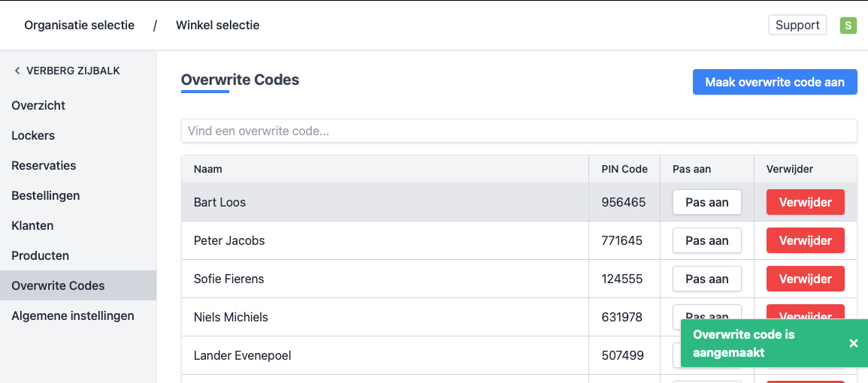The image size is (868, 383).
Task: Click the green S user avatar
Action: 848,26
